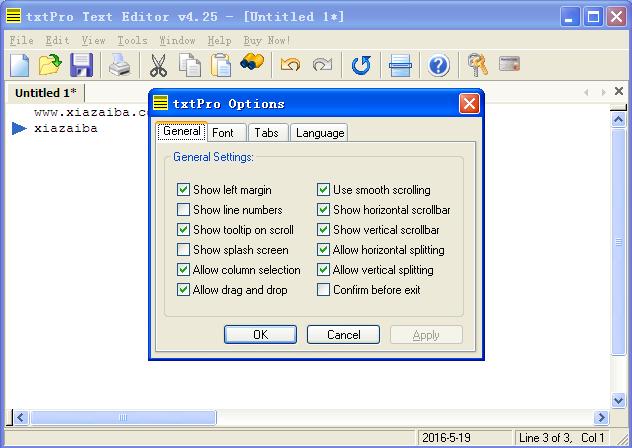The image size is (632, 448).
Task: Maximize the txtPro Text Editor window
Action: (593, 17)
